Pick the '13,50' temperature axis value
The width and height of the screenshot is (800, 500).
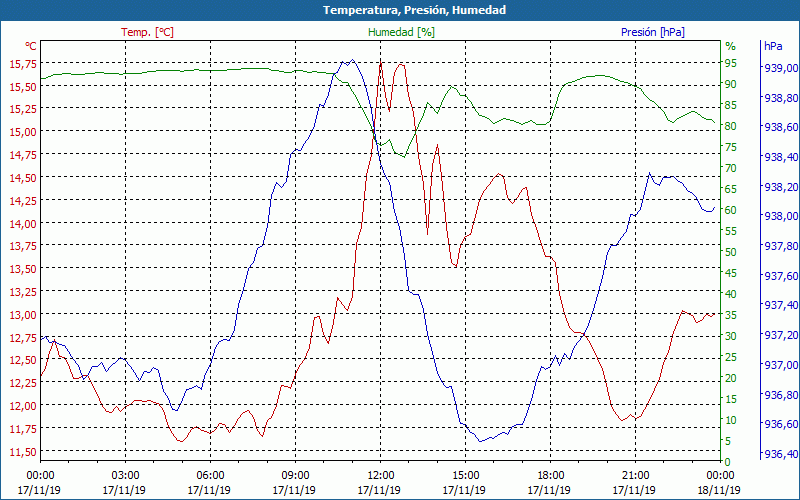tap(23, 269)
